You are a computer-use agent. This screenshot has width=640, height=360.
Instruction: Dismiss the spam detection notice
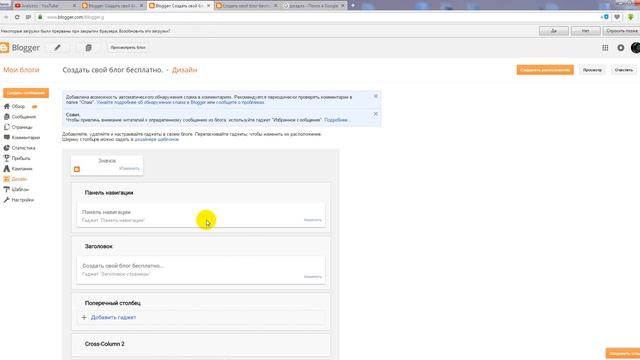pyautogui.click(x=376, y=96)
